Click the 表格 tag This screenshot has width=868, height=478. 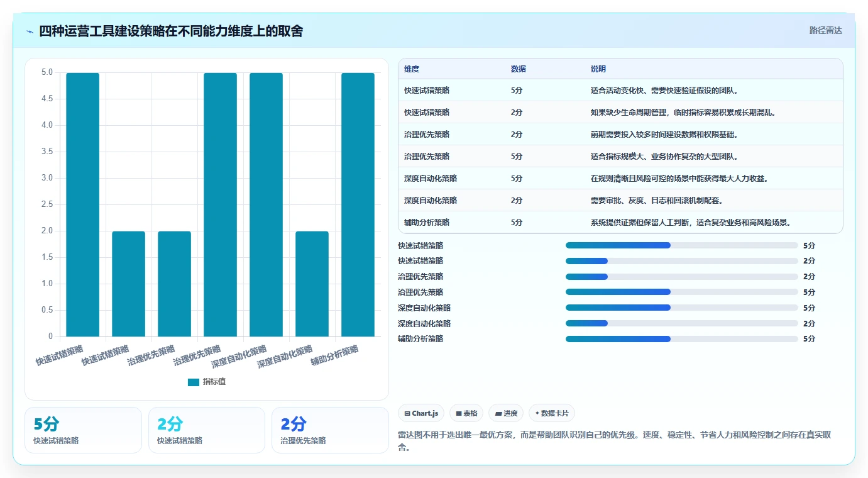click(466, 413)
